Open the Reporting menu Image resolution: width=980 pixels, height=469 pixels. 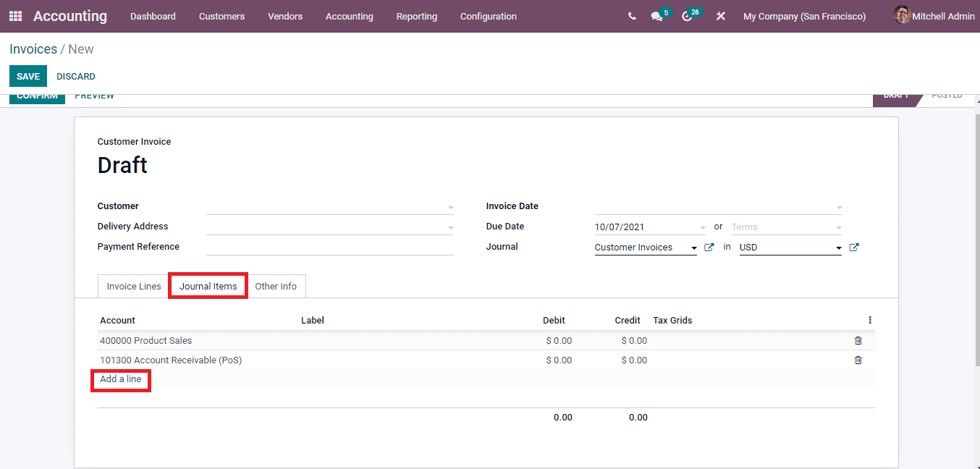(416, 16)
